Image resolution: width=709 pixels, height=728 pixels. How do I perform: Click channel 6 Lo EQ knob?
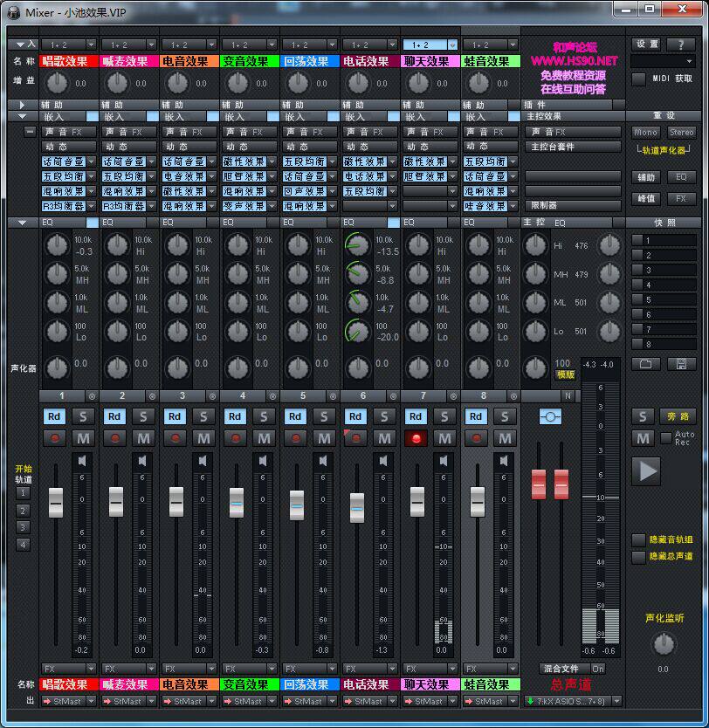tap(358, 331)
